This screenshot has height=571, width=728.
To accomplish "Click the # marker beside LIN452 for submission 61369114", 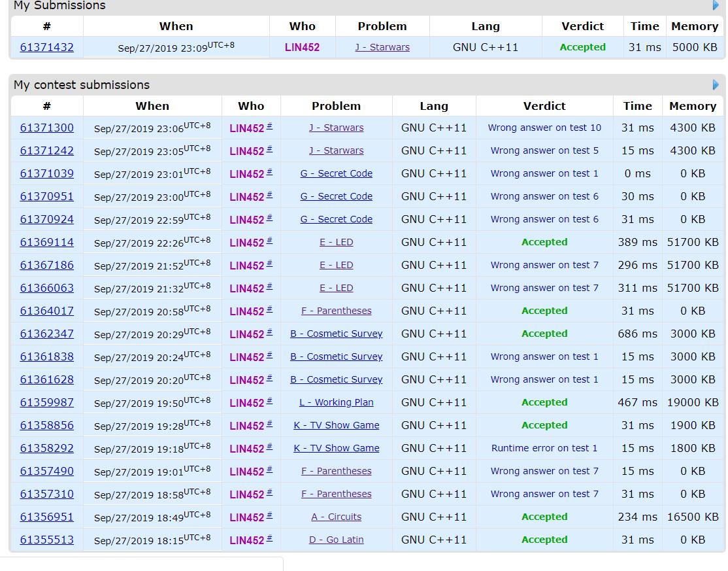I will point(270,241).
